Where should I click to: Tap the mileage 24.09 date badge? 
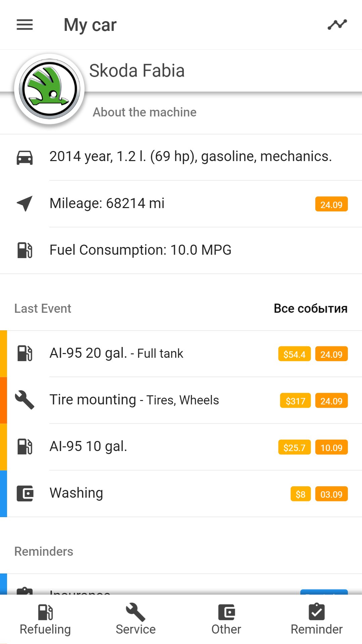tap(331, 204)
